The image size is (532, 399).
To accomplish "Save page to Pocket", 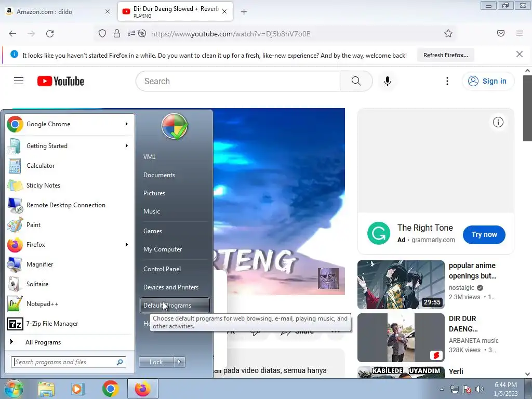I will pos(501,33).
